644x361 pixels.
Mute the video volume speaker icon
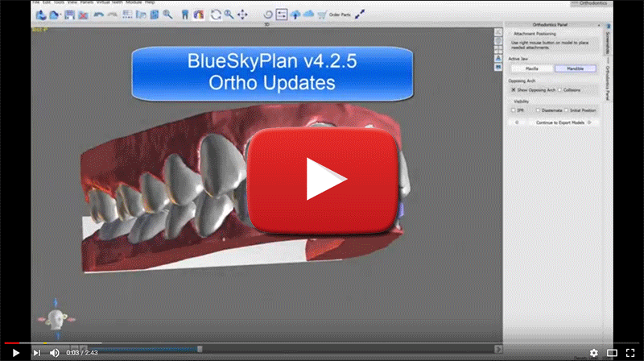click(54, 353)
